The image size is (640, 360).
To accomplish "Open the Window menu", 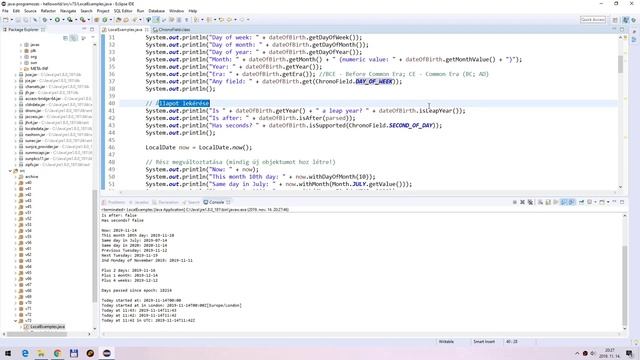I will click(x=176, y=11).
